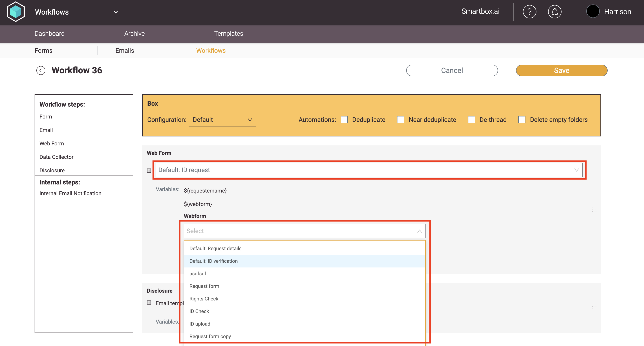Enable the Deduplicate checkbox
Screen dimensions: 644x346
[344, 120]
